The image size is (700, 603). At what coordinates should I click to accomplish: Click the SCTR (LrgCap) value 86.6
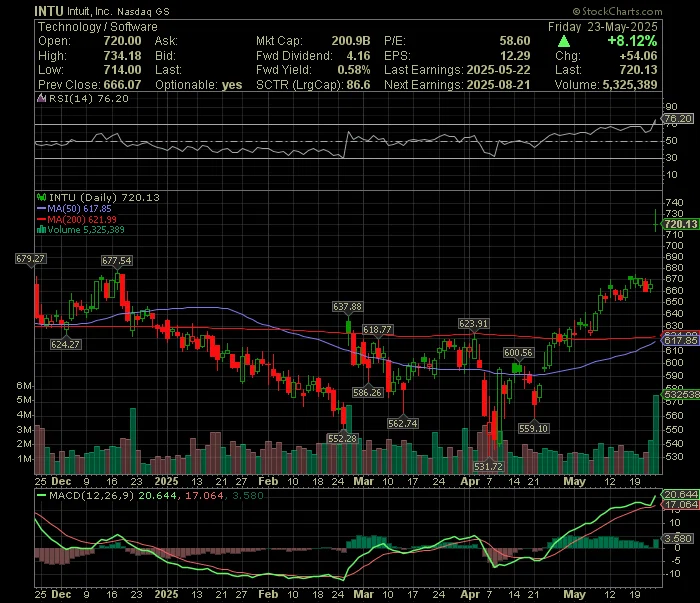click(x=358, y=85)
